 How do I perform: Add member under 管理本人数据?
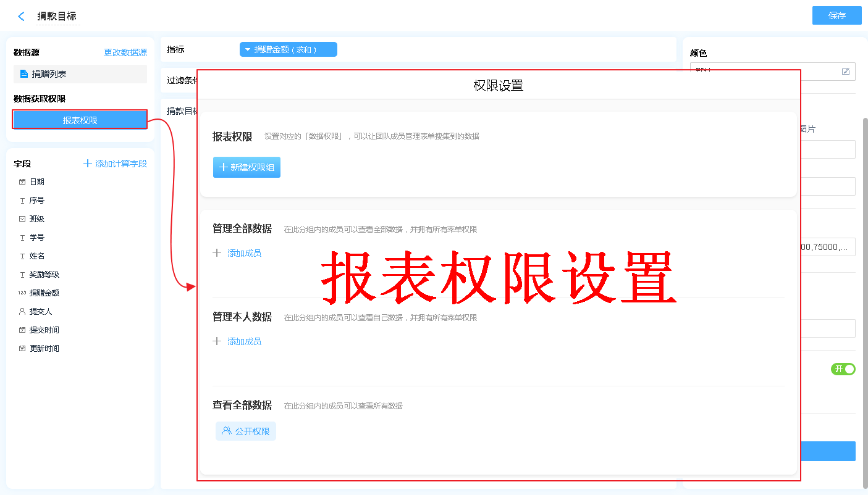(x=243, y=341)
